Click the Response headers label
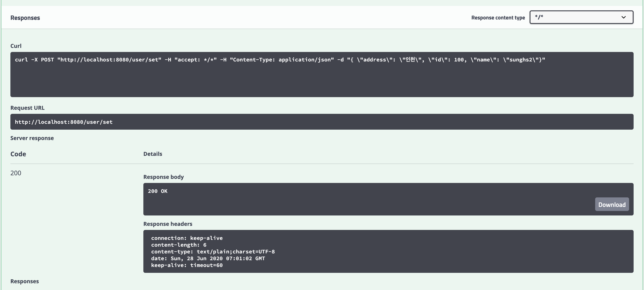 [x=168, y=224]
